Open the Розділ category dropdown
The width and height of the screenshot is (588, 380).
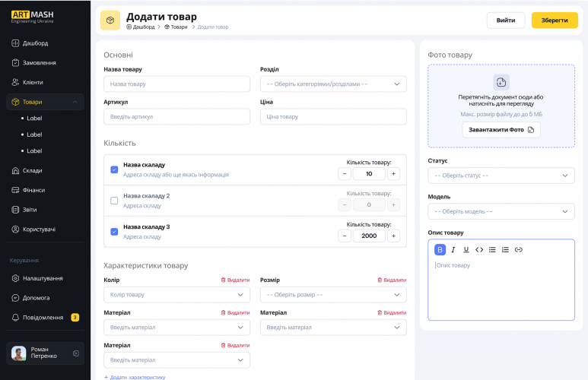click(333, 84)
